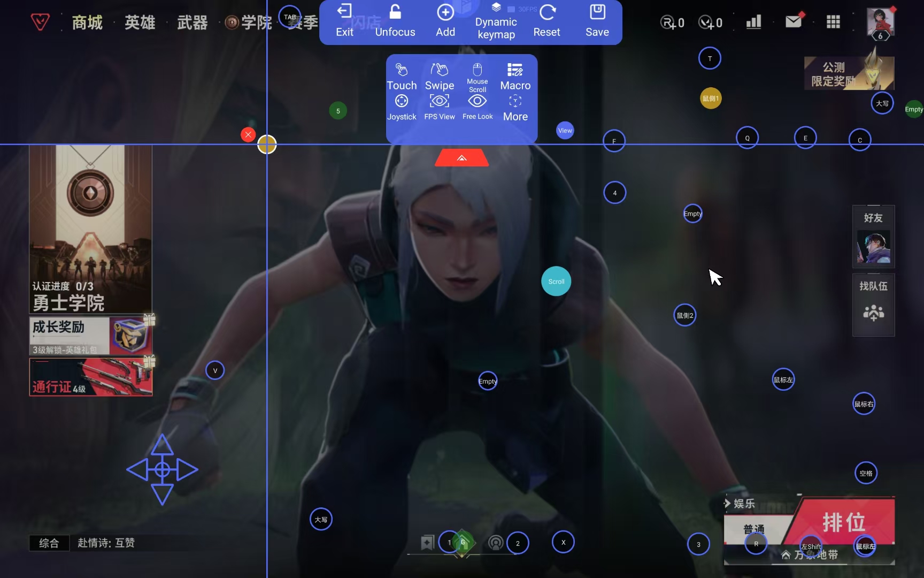Collapse the keymap tool panel

462,158
